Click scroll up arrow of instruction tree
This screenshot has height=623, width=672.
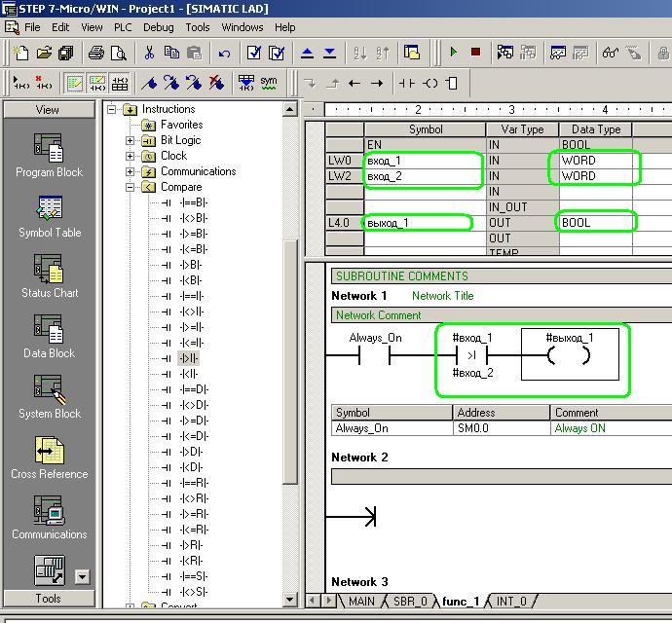[x=290, y=110]
